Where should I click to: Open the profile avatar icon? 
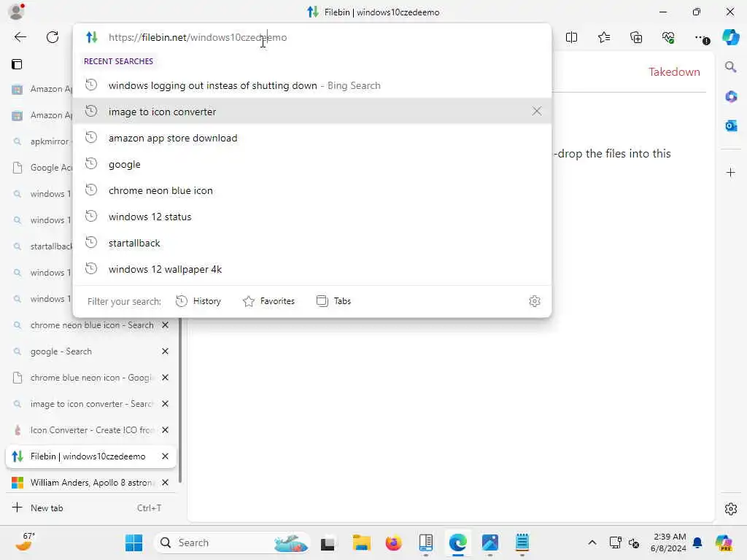pos(17,12)
